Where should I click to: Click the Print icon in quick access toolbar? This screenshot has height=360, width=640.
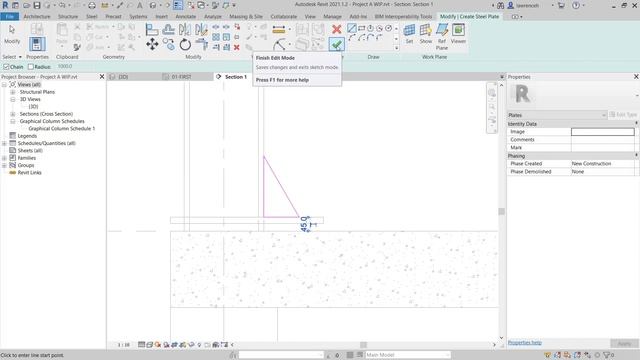pyautogui.click(x=92, y=5)
